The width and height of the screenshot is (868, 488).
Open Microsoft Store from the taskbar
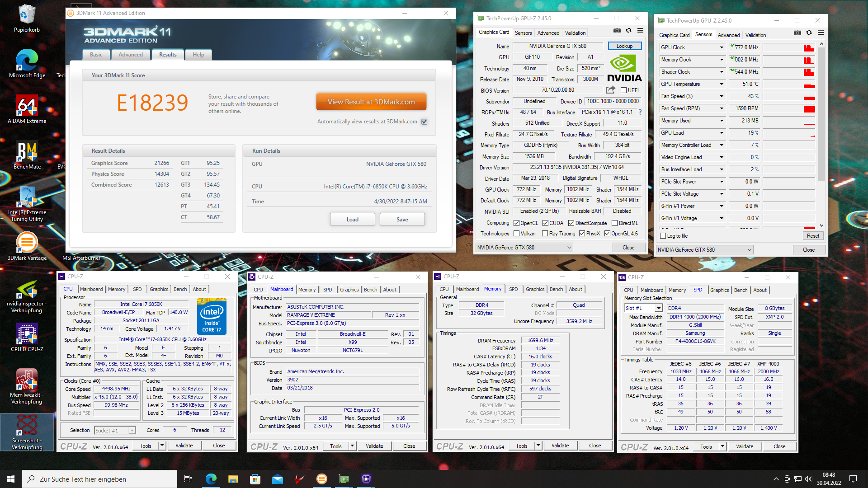[x=255, y=479]
